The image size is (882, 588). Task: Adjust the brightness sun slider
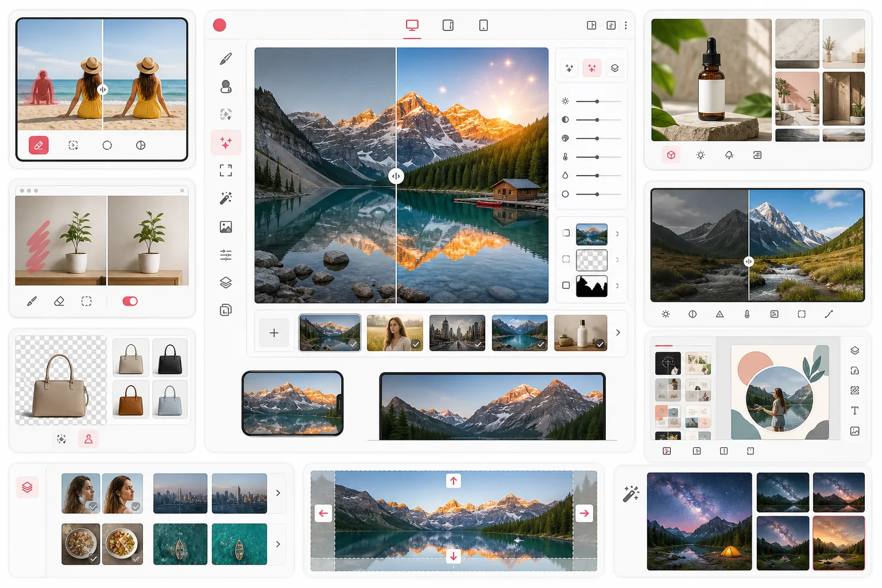pyautogui.click(x=598, y=101)
